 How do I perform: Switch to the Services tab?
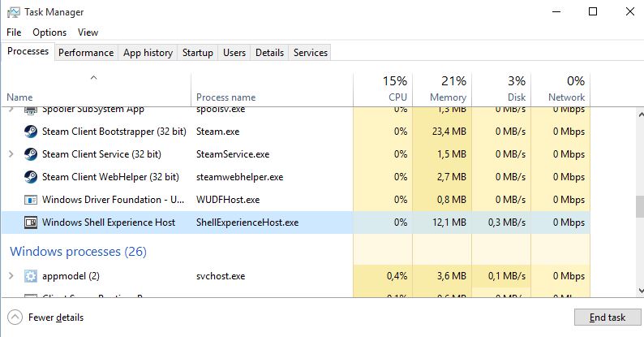311,53
